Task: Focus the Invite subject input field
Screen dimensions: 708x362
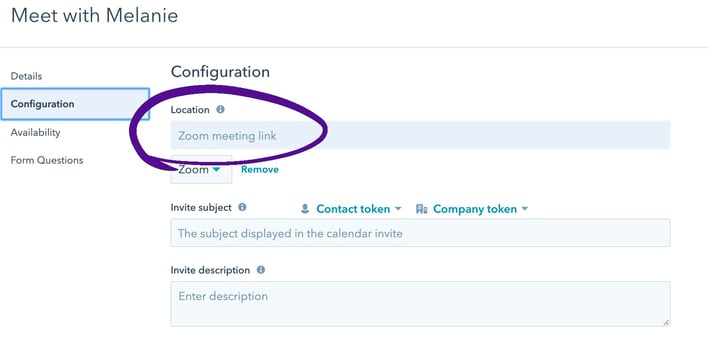Action: click(420, 233)
